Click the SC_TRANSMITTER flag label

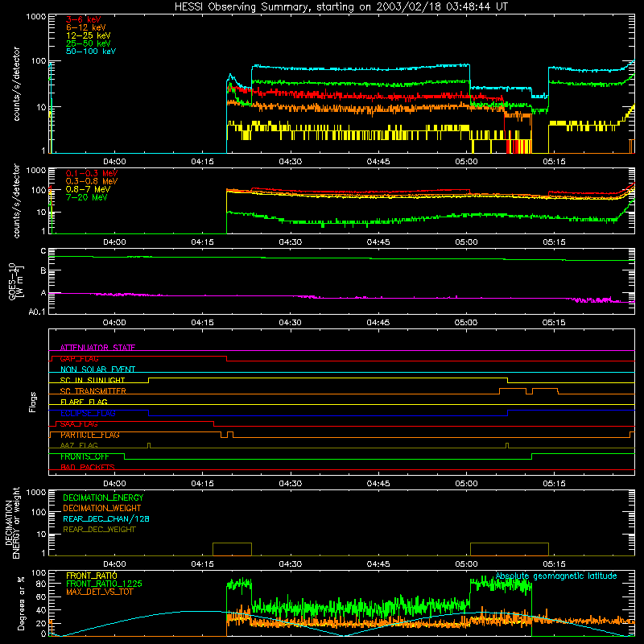pyautogui.click(x=93, y=391)
